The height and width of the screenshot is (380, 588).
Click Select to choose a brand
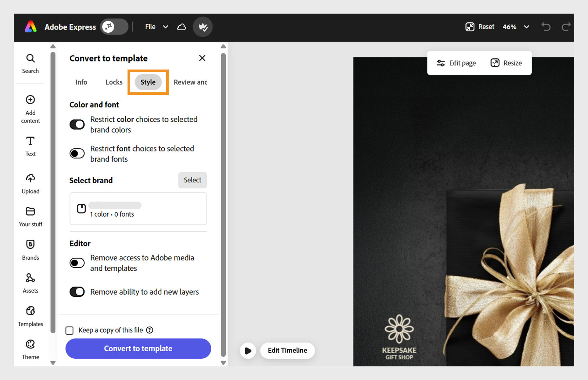click(192, 180)
